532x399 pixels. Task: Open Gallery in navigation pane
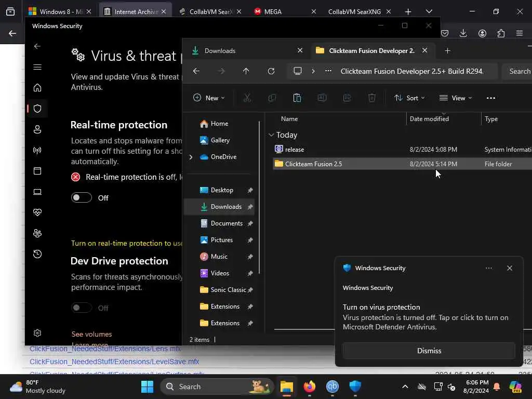[219, 140]
